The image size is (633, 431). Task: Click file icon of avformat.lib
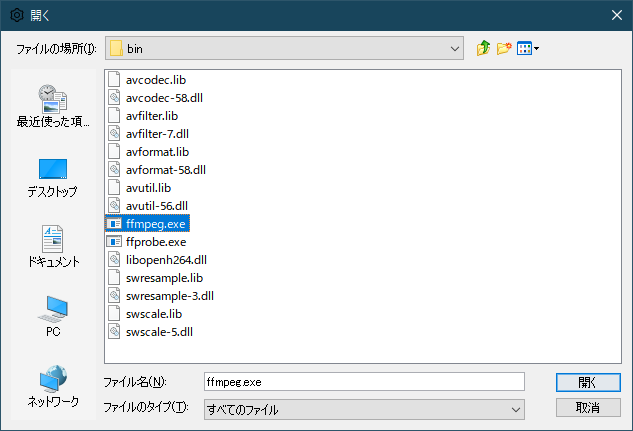tap(114, 152)
